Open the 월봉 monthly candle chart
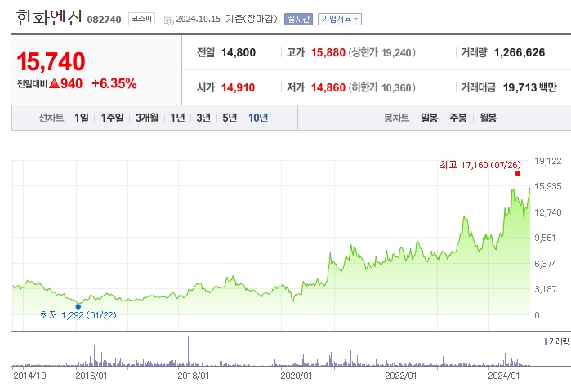The width and height of the screenshot is (571, 392). (488, 118)
